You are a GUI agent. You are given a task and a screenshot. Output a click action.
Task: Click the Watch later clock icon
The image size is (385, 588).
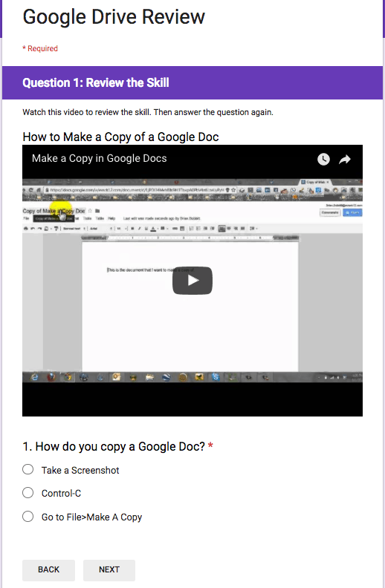(x=323, y=160)
